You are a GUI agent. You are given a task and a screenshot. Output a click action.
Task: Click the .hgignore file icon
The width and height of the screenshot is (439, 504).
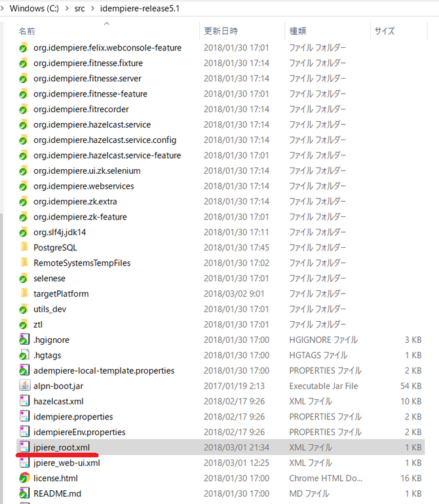click(x=24, y=339)
